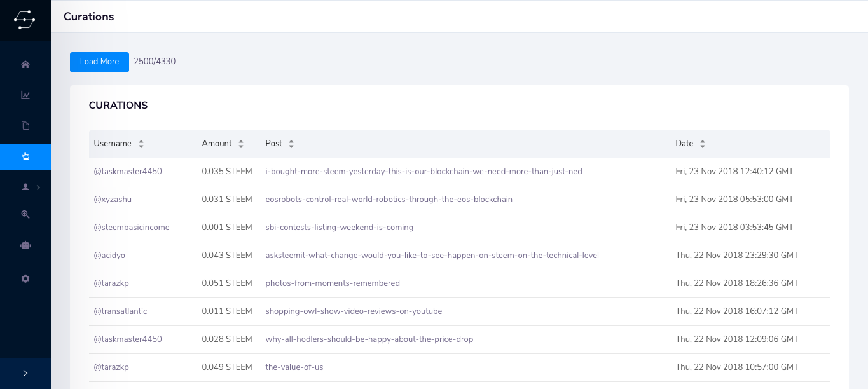Click username @acidyo
This screenshot has height=389, width=868.
[x=110, y=256]
